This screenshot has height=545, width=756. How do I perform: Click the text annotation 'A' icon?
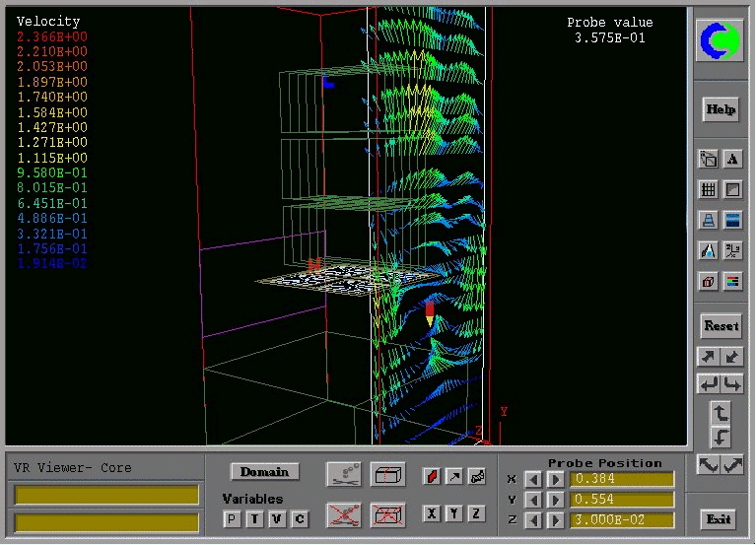[x=732, y=159]
